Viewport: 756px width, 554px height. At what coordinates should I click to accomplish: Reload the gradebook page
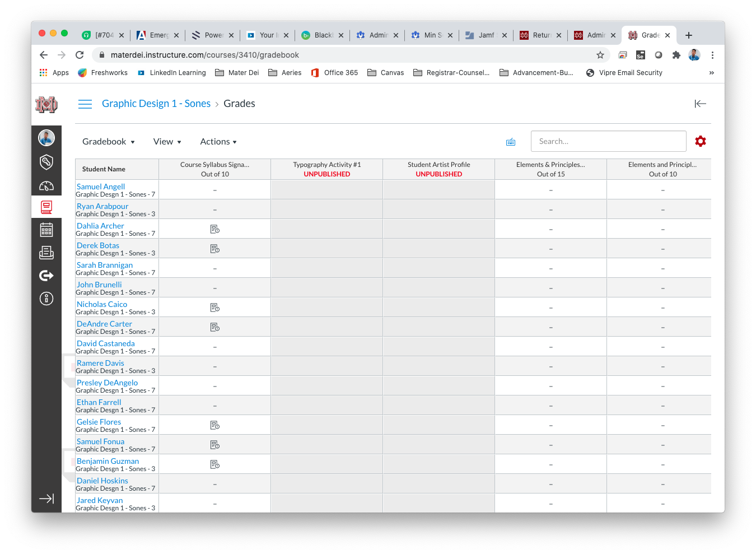80,55
